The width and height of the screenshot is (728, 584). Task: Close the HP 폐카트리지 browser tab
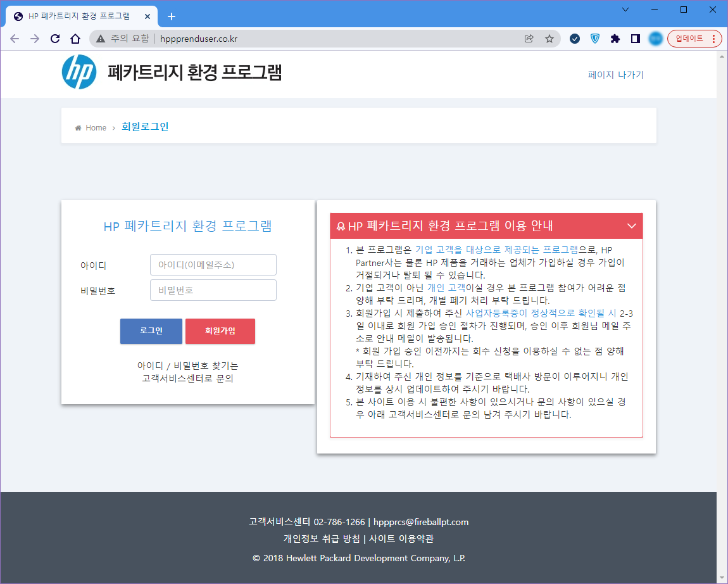point(147,16)
